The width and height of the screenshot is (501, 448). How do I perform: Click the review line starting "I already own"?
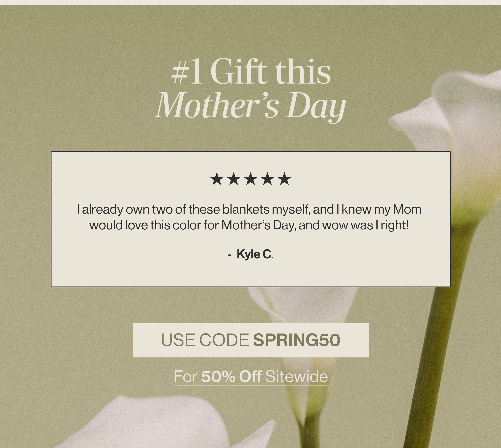click(x=249, y=210)
